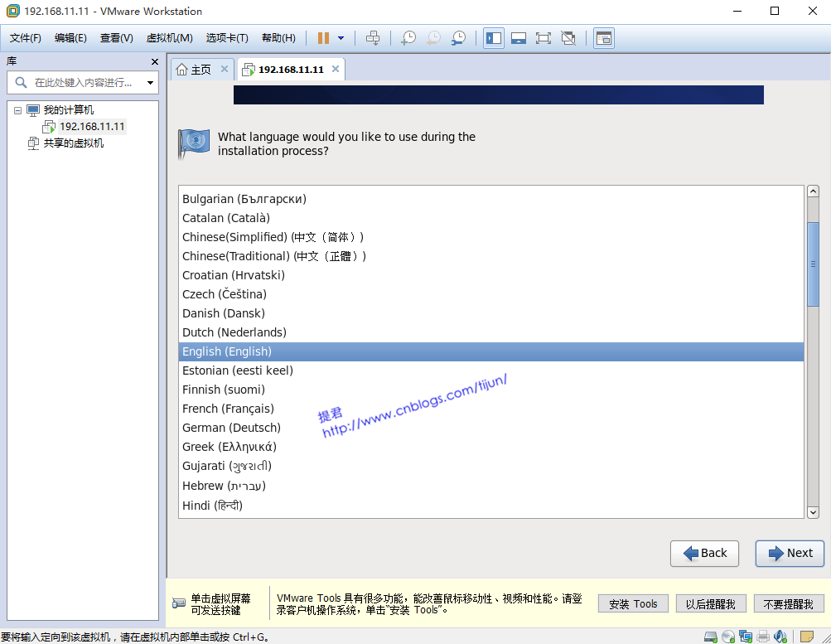Click the language list scroll up arrow
831x644 pixels.
813,191
